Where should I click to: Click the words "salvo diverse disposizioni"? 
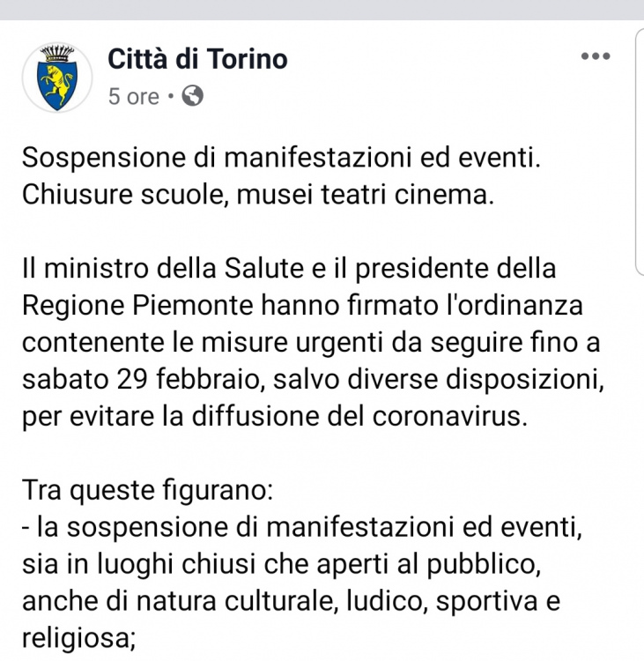click(x=439, y=379)
